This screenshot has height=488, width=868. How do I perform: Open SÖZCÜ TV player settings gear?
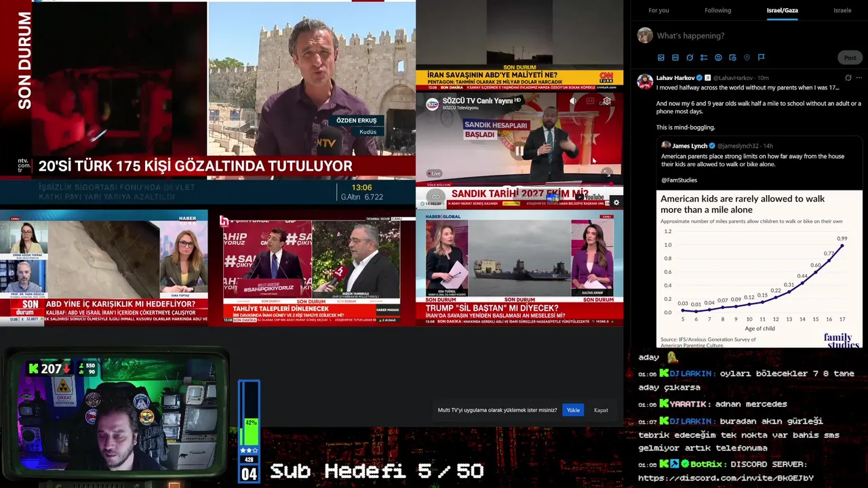point(607,101)
